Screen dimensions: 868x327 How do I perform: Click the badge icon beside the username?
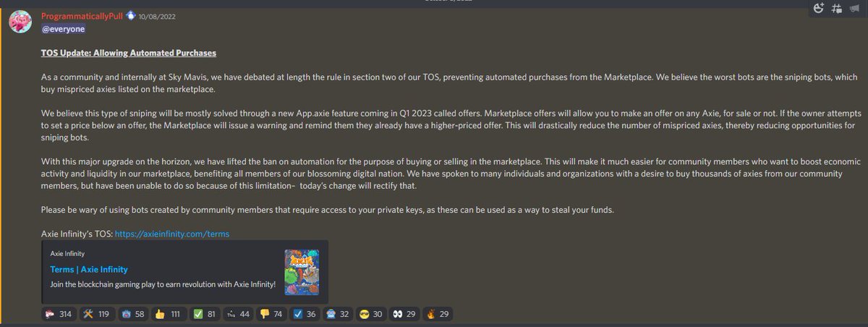point(131,15)
